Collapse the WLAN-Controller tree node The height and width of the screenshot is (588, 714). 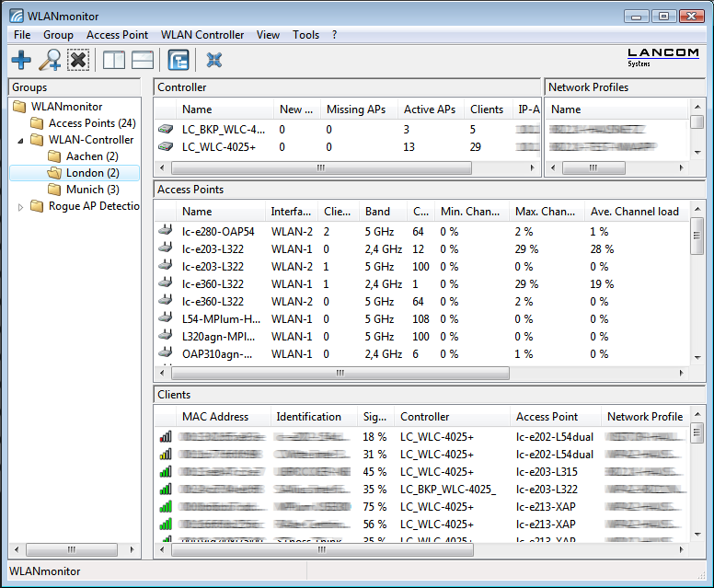[21, 140]
